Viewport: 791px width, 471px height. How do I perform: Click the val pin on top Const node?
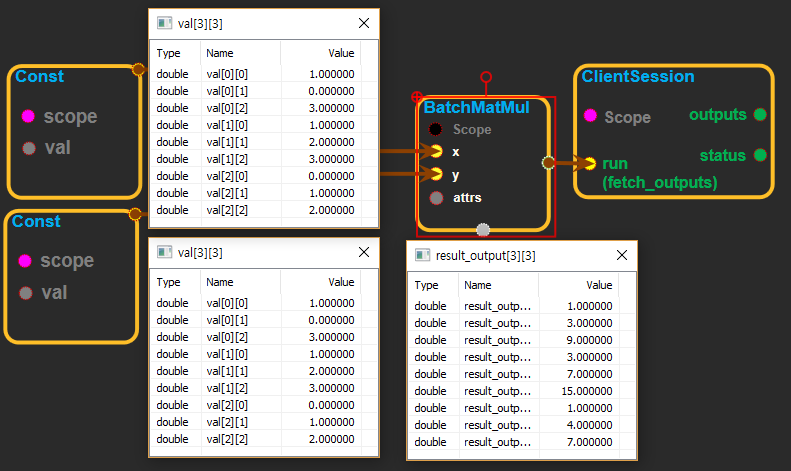[x=28, y=149]
